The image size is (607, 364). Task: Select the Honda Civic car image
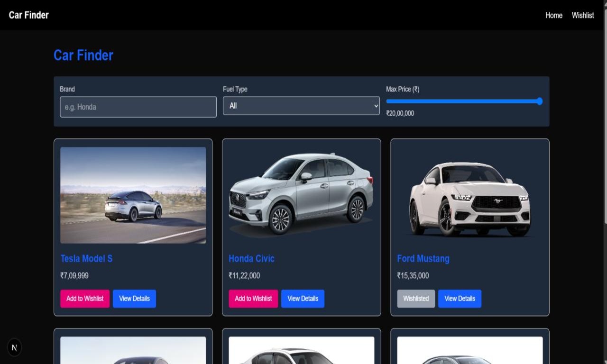point(301,195)
